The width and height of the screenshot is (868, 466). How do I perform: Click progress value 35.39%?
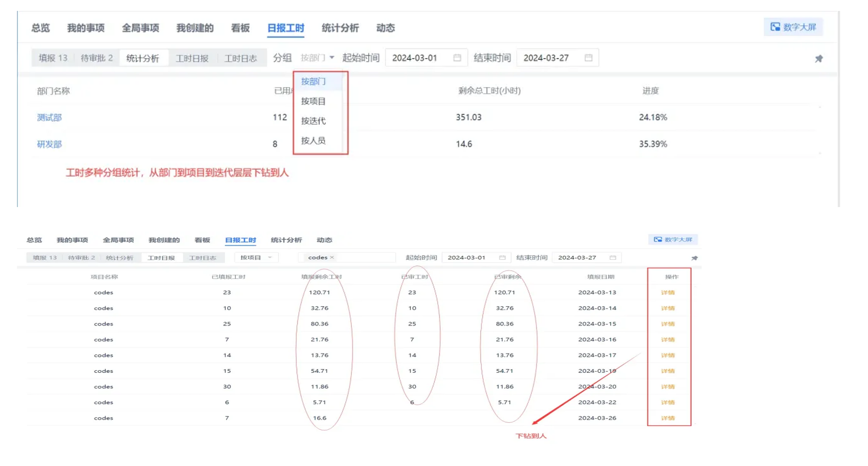[x=653, y=144]
